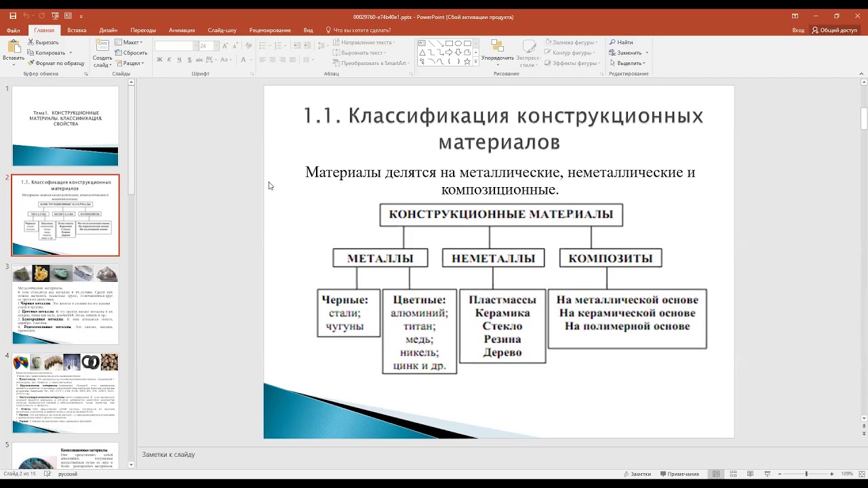Viewport: 868px width, 488px height.
Task: Click Reset (Сбросить) slide button
Action: [131, 52]
